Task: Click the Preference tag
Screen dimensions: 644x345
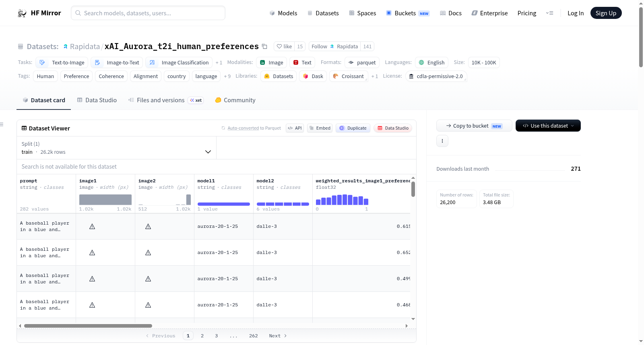Action: 76,76
